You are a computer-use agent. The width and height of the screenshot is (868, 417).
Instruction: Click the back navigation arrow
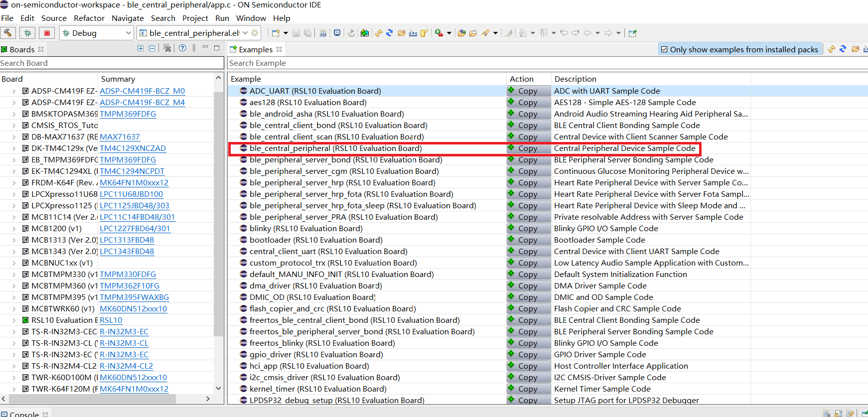pyautogui.click(x=587, y=33)
